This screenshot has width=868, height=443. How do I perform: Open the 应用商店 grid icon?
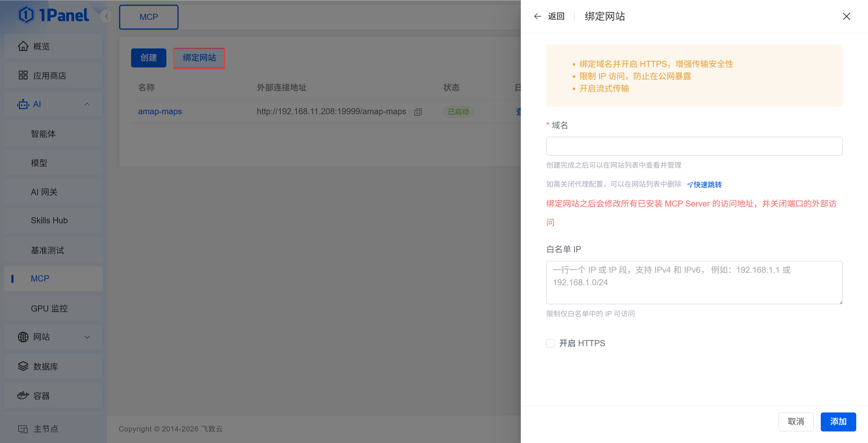point(23,75)
